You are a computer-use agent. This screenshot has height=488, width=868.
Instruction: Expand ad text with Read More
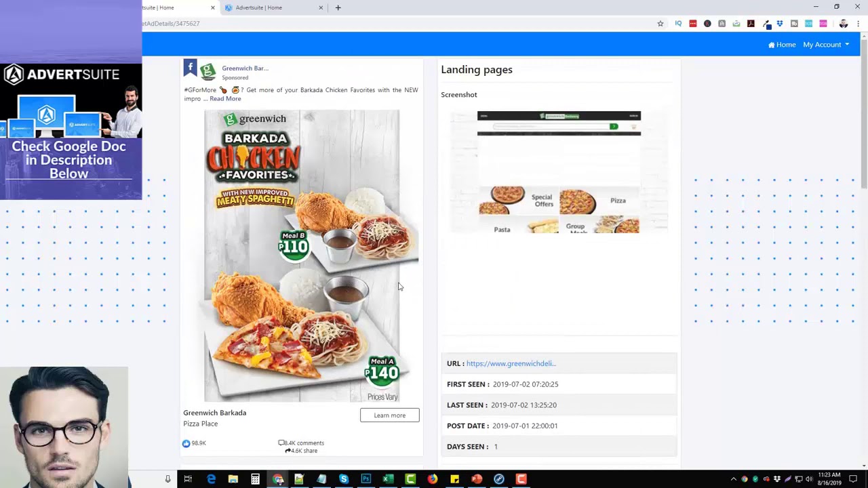pos(225,99)
